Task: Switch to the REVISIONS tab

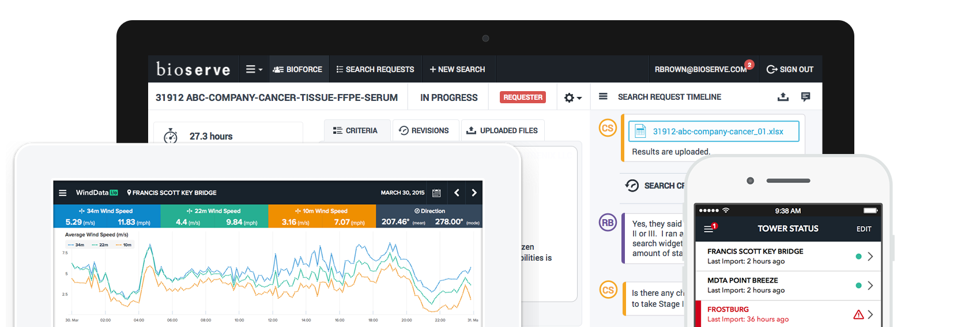Action: tap(424, 130)
